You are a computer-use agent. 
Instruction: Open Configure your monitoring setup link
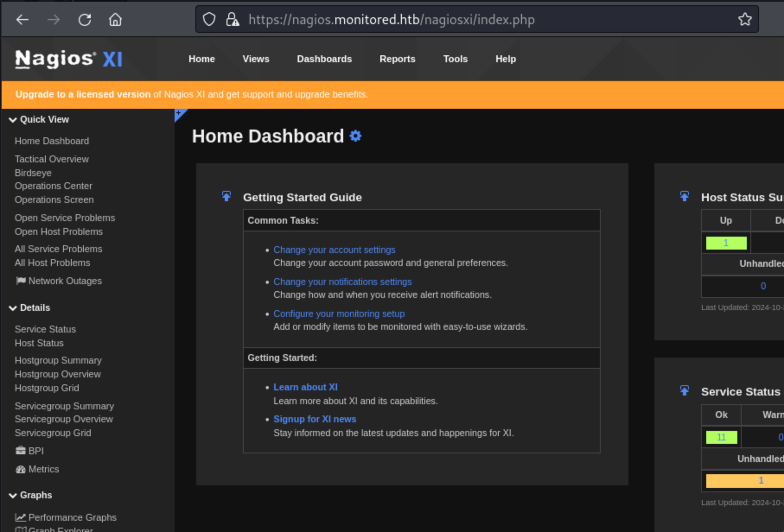coord(339,314)
